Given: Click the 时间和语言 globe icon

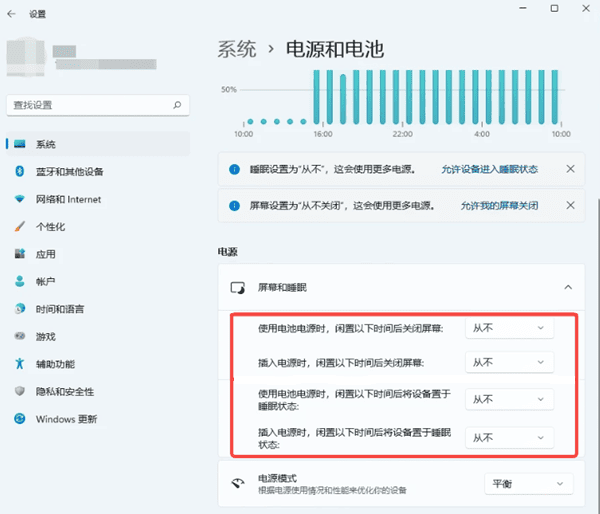Looking at the screenshot, I should [x=20, y=308].
